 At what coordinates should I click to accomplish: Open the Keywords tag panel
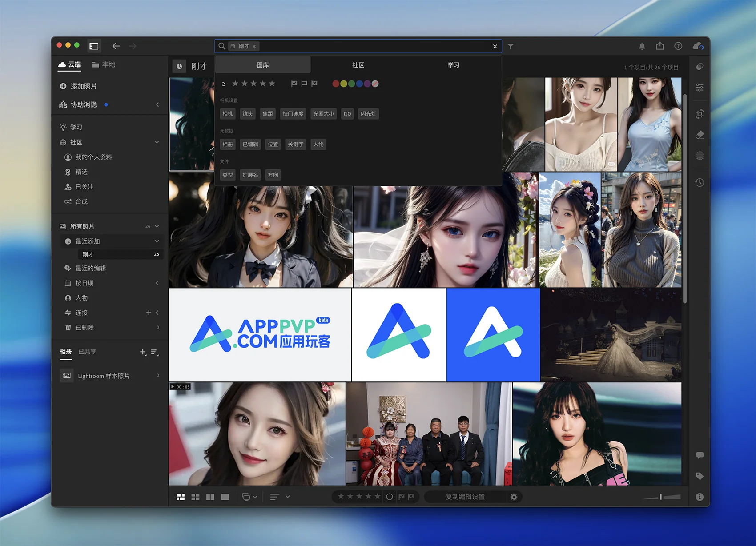700,476
